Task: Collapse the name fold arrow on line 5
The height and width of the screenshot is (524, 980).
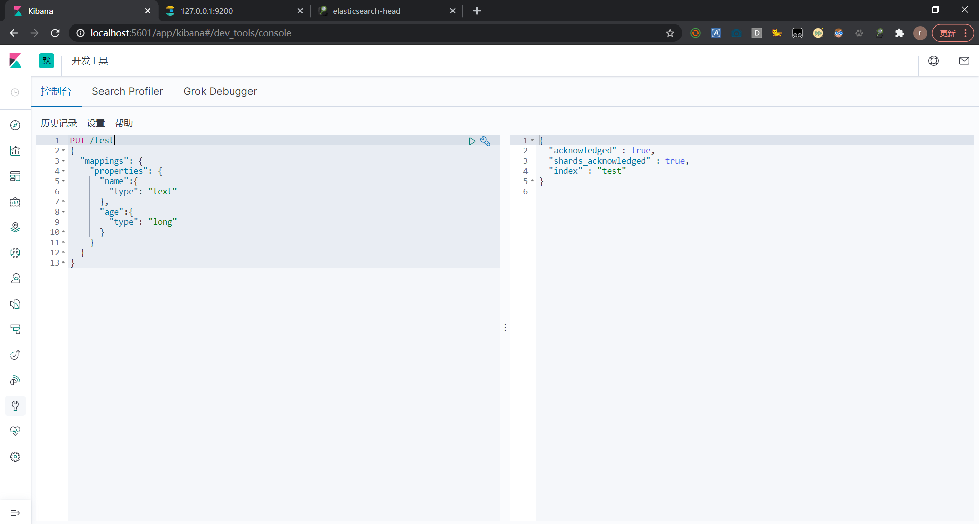Action: tap(63, 181)
